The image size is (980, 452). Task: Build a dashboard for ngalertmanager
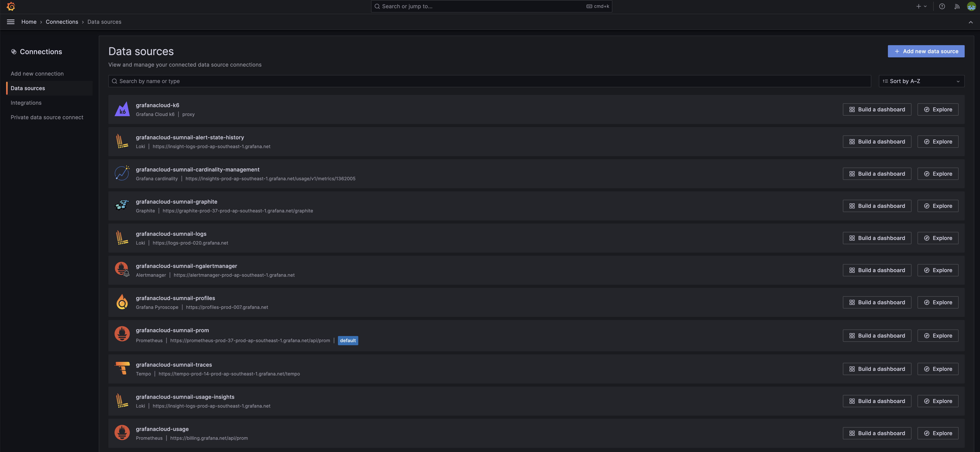click(877, 270)
